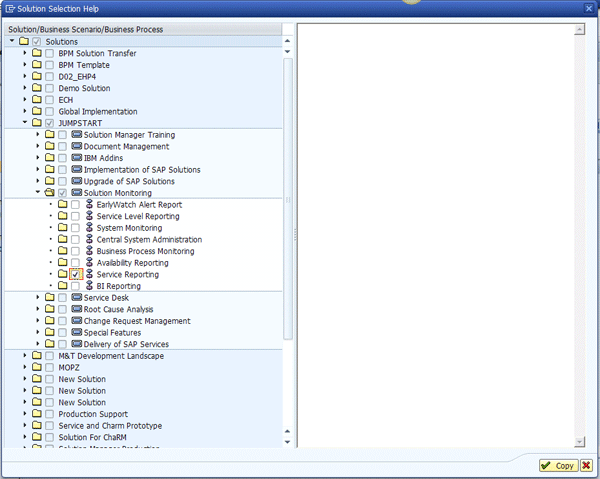The image size is (600, 479).
Task: Collapse the Solutions root node
Action: pos(12,41)
